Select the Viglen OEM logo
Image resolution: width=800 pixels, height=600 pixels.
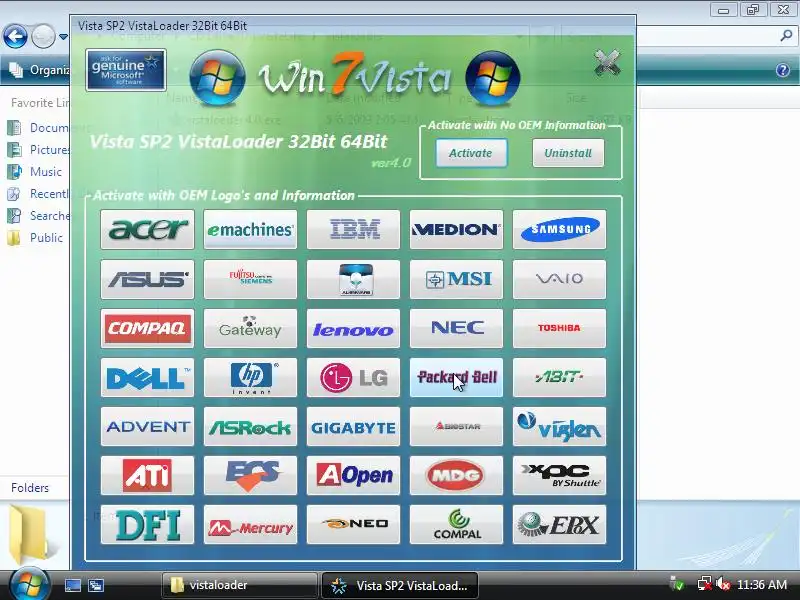[x=559, y=427]
